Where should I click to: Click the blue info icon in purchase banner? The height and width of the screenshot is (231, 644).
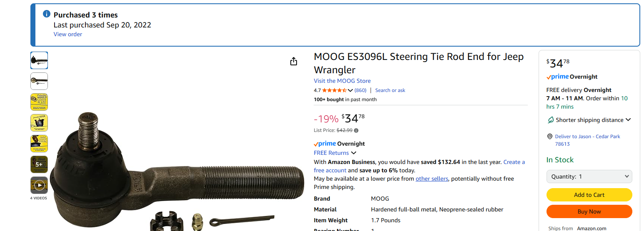point(47,14)
